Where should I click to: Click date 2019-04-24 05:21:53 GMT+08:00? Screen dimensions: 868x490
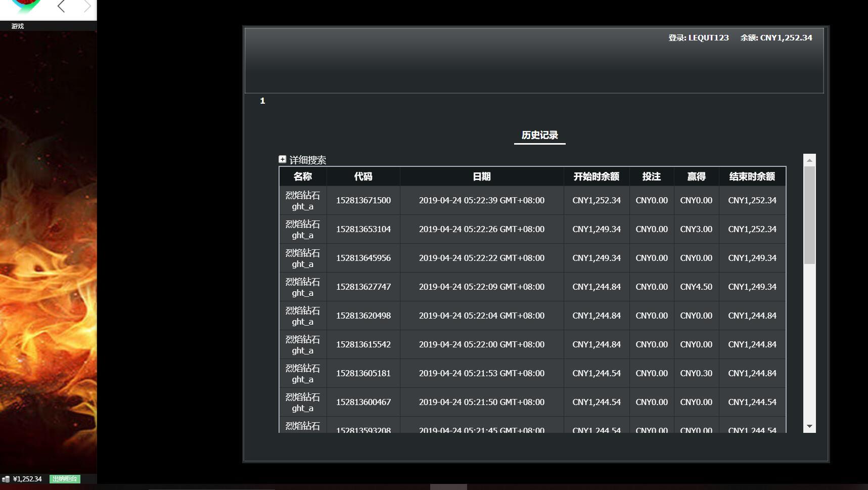(482, 373)
